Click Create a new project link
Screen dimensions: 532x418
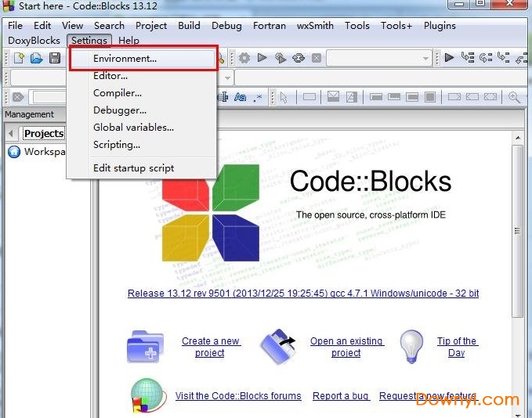tap(211, 347)
